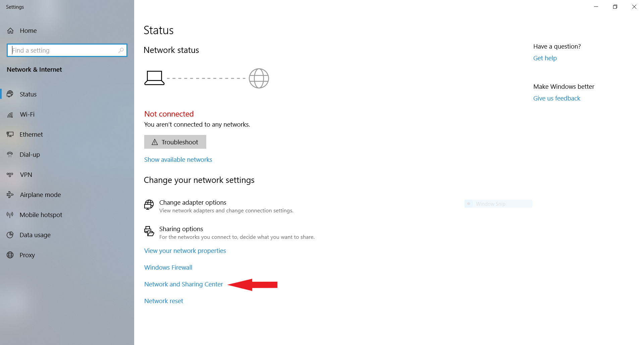Click the Home house icon
The image size is (644, 345).
pyautogui.click(x=10, y=31)
